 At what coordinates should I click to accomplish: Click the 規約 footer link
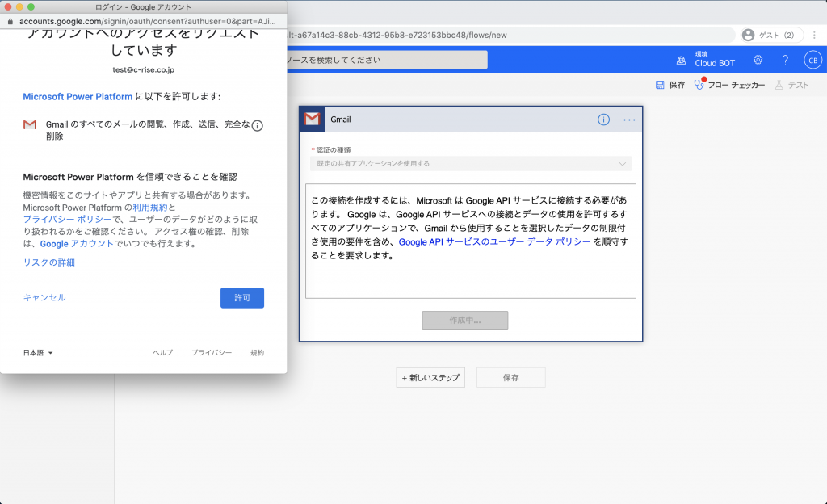coord(258,353)
